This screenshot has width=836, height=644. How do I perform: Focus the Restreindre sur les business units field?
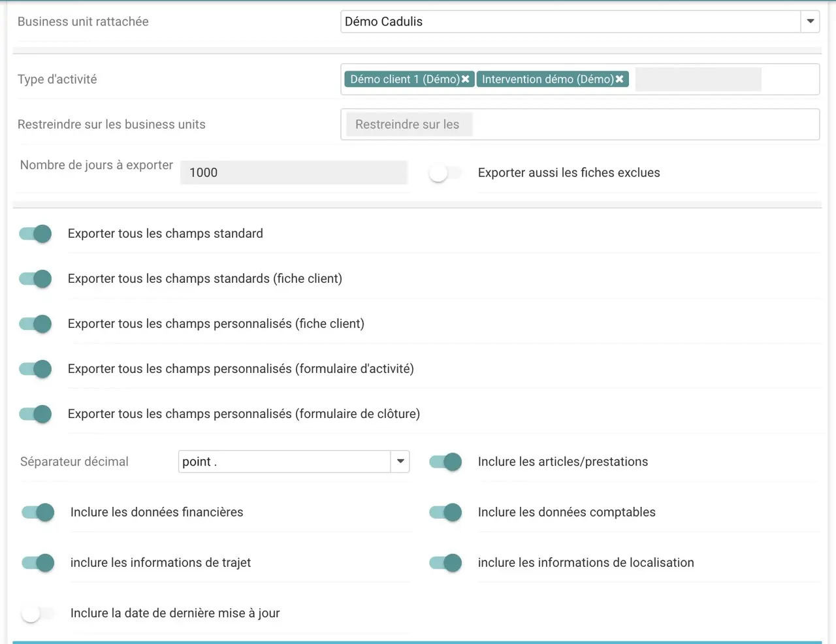579,124
